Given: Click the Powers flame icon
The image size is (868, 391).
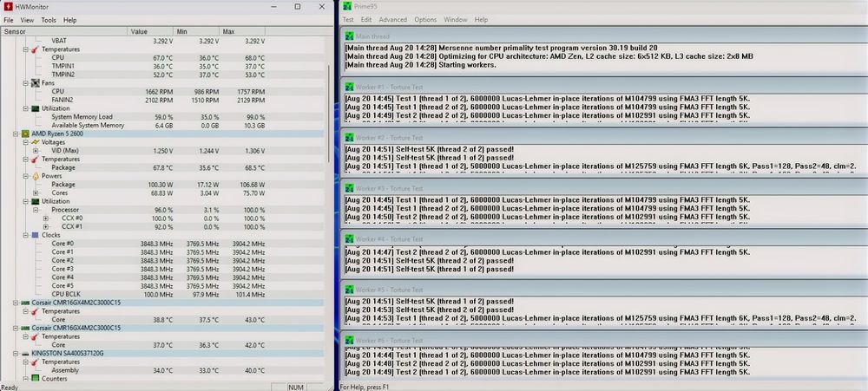Looking at the screenshot, I should (35, 176).
